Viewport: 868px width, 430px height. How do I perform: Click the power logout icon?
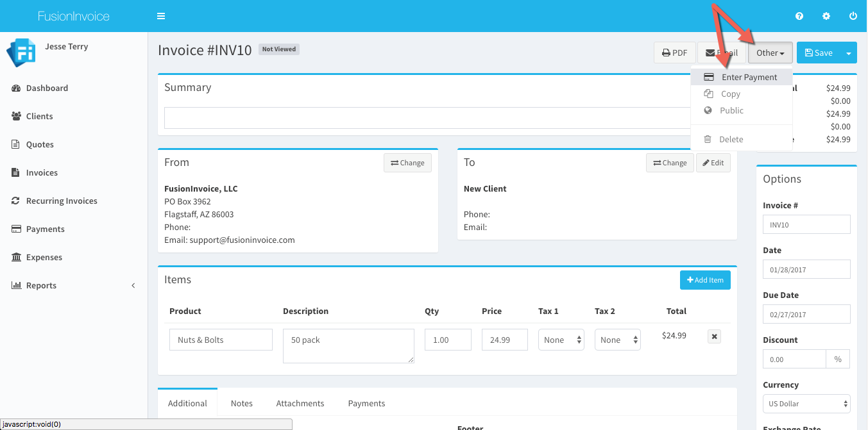tap(853, 16)
